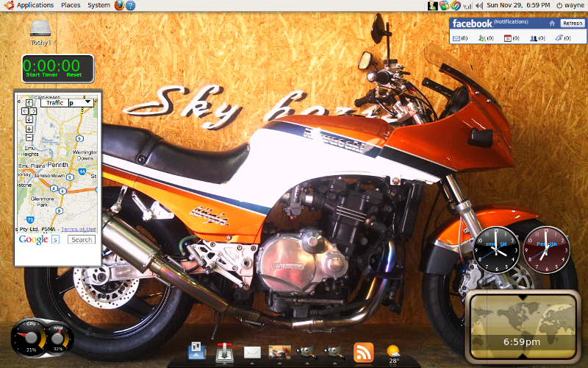Launch Firefox from the top panel
This screenshot has height=368, width=588.
click(x=119, y=5)
